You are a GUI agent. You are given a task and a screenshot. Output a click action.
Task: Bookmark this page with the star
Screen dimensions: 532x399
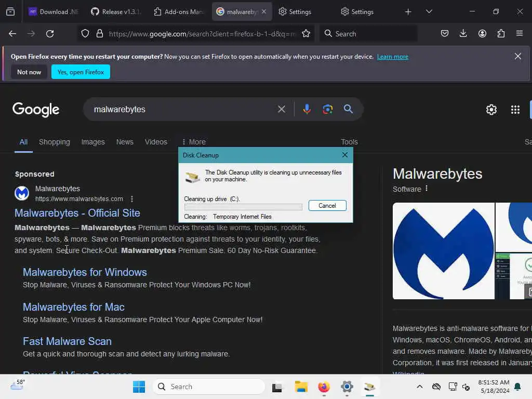306,33
